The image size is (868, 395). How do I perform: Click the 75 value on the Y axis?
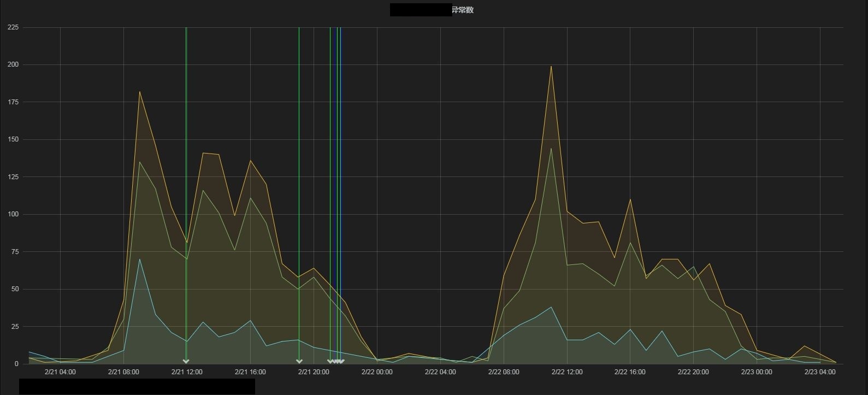[x=15, y=252]
